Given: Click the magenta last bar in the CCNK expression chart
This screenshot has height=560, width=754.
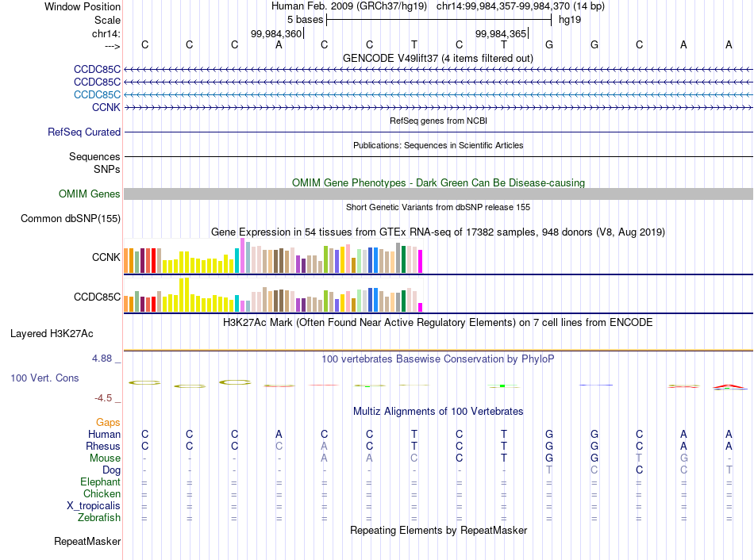Looking at the screenshot, I should 421,261.
